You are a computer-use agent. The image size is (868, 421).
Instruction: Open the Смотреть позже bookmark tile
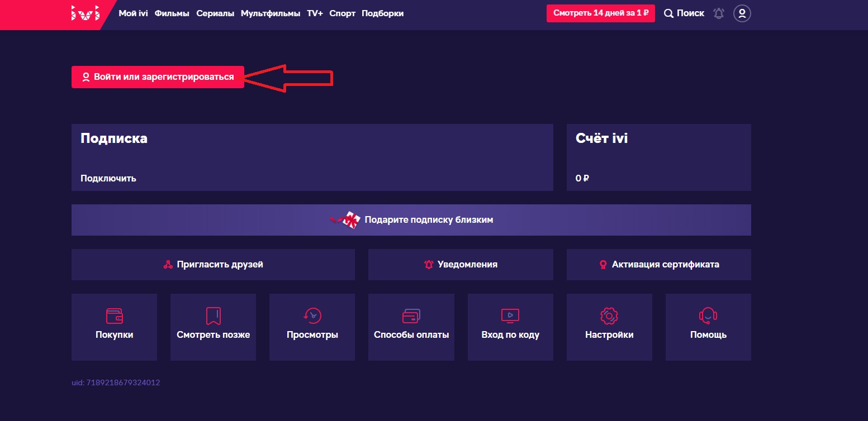[x=213, y=327]
